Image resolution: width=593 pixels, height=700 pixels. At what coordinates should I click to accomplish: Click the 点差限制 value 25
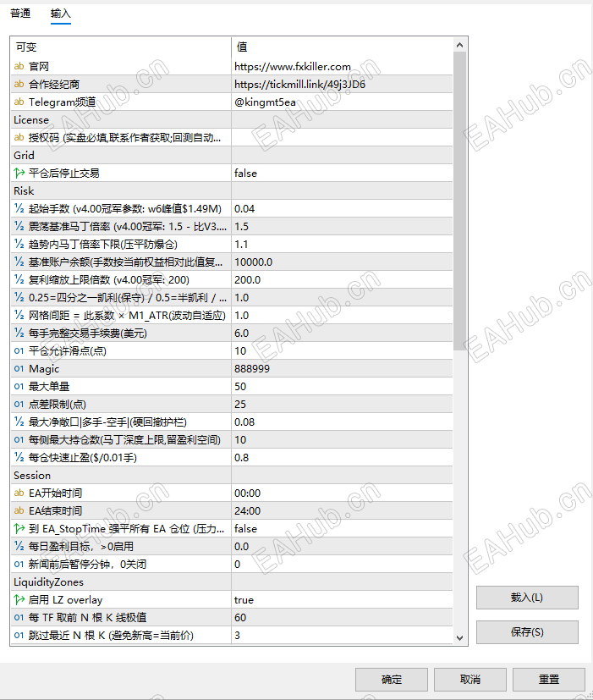(342, 405)
